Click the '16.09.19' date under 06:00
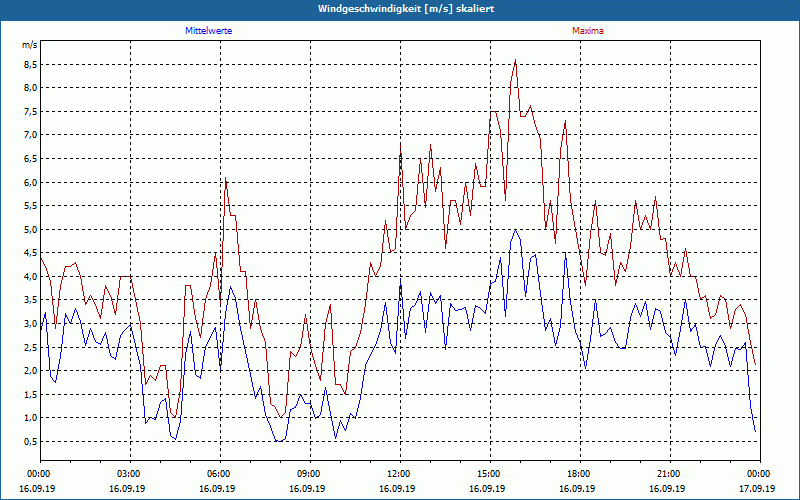800x500 pixels. 217,488
